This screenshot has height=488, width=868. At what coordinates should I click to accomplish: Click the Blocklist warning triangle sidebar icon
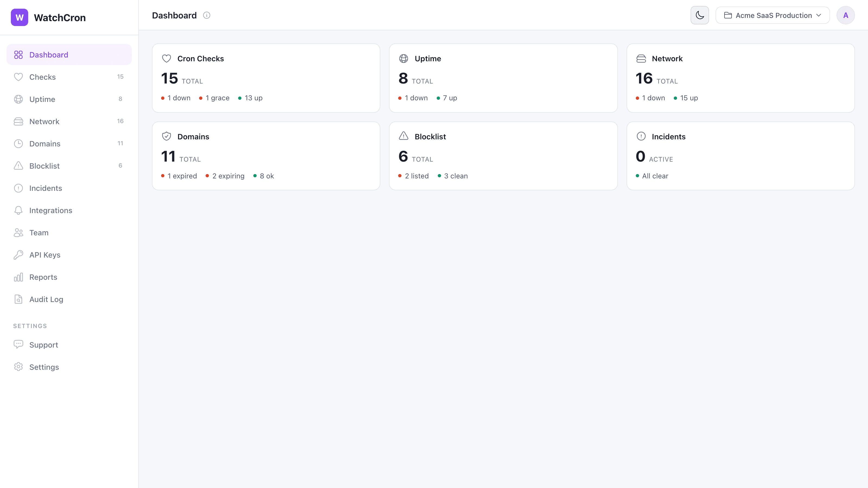point(18,166)
